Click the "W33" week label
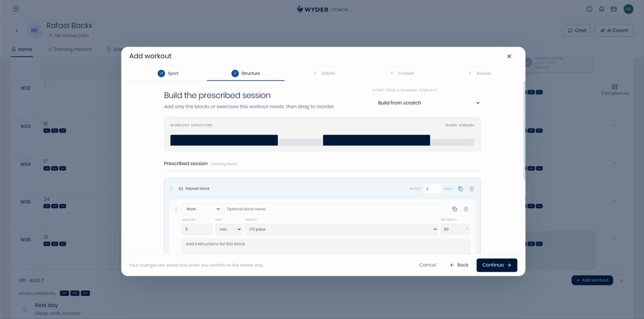Image resolution: width=644 pixels, height=319 pixels. point(26,126)
